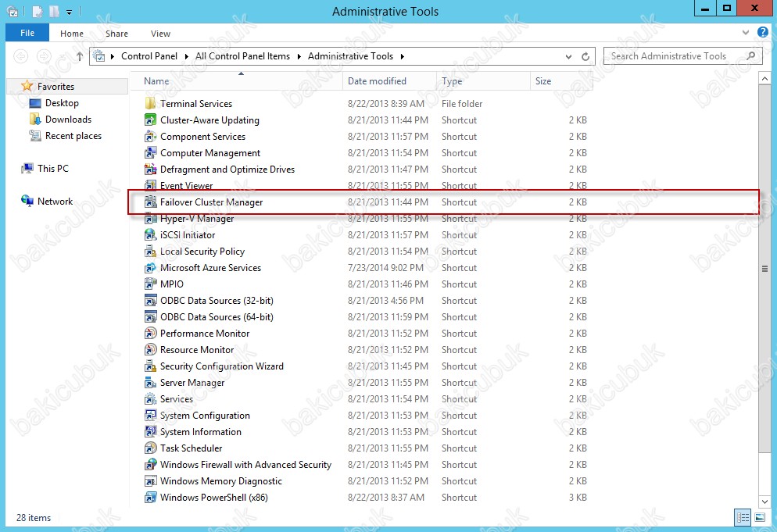Click the vertical scrollbar thumb
This screenshot has width=777, height=532.
tap(764, 268)
